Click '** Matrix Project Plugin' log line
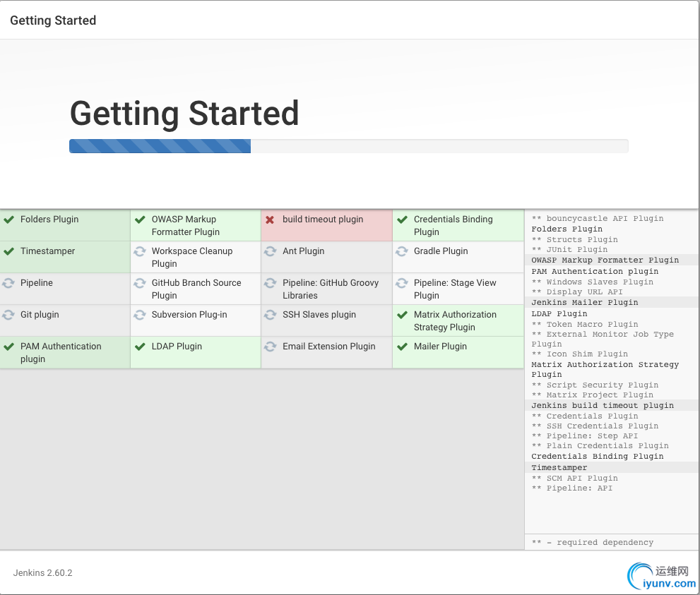Screen dimensions: 700x595 592,395
